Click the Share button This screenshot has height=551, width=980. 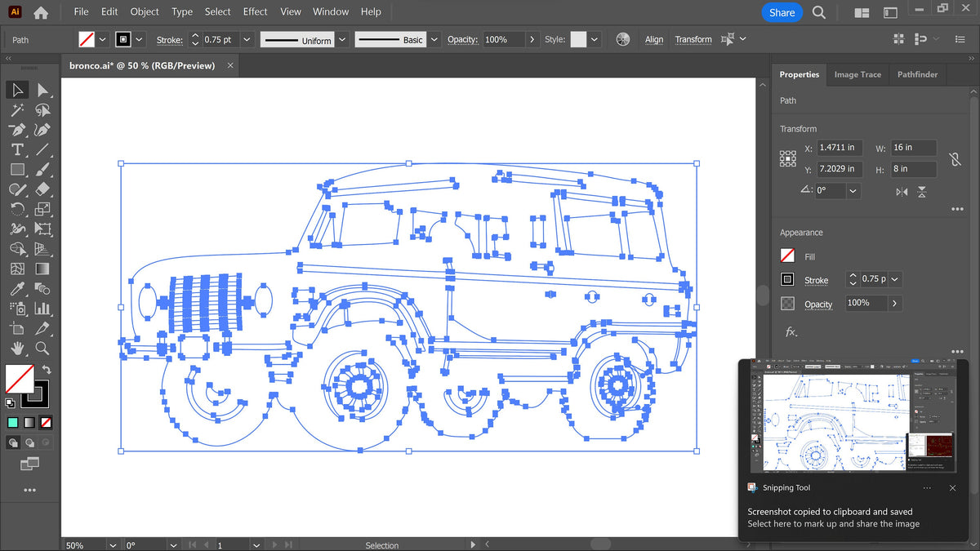(x=782, y=12)
